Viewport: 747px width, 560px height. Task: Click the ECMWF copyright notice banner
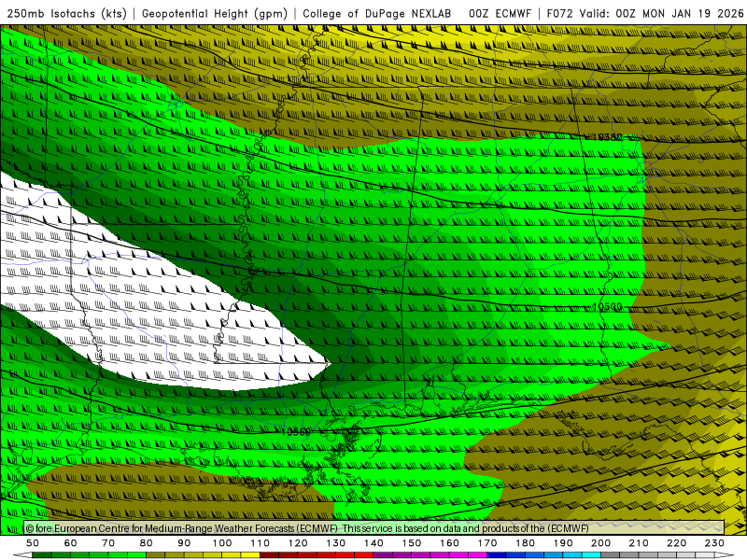(x=374, y=528)
